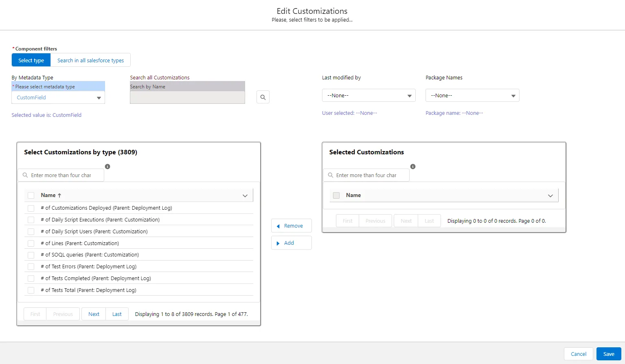The image size is (625, 364).
Task: Click 'User selected: --None--' text
Action: point(349,113)
